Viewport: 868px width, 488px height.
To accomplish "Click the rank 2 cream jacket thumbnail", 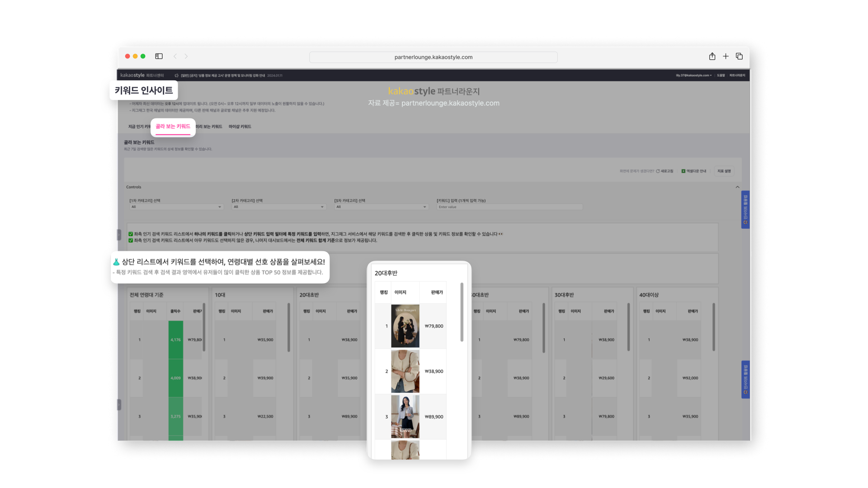I will [405, 371].
